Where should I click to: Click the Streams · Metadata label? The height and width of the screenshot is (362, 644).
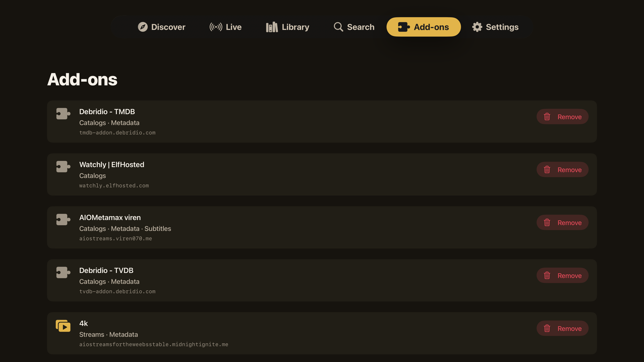[x=109, y=335]
